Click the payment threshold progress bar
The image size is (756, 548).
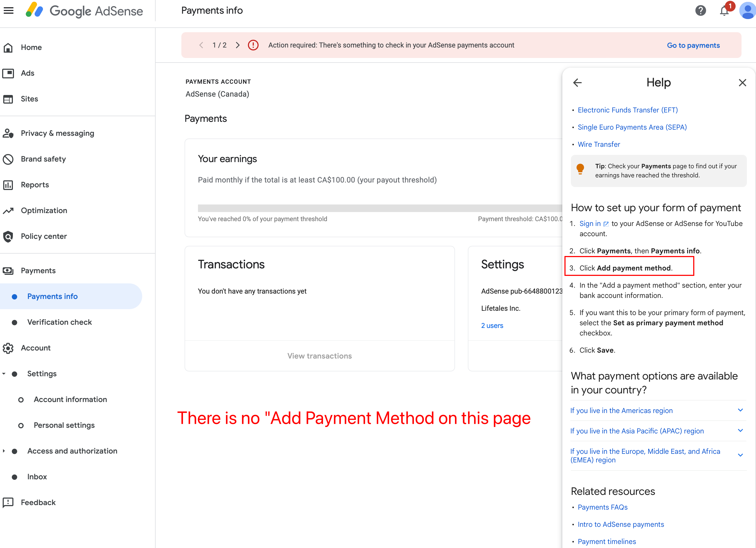[x=379, y=208]
